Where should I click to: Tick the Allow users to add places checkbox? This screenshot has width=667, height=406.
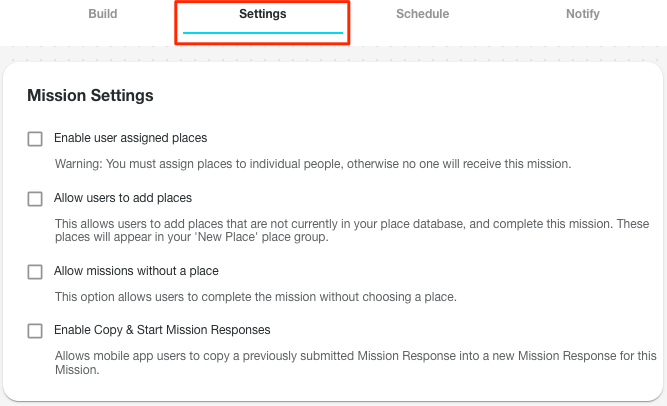click(35, 199)
